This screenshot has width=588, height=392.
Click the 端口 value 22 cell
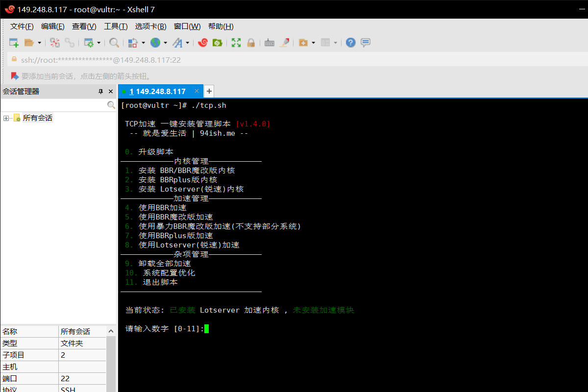click(82, 379)
